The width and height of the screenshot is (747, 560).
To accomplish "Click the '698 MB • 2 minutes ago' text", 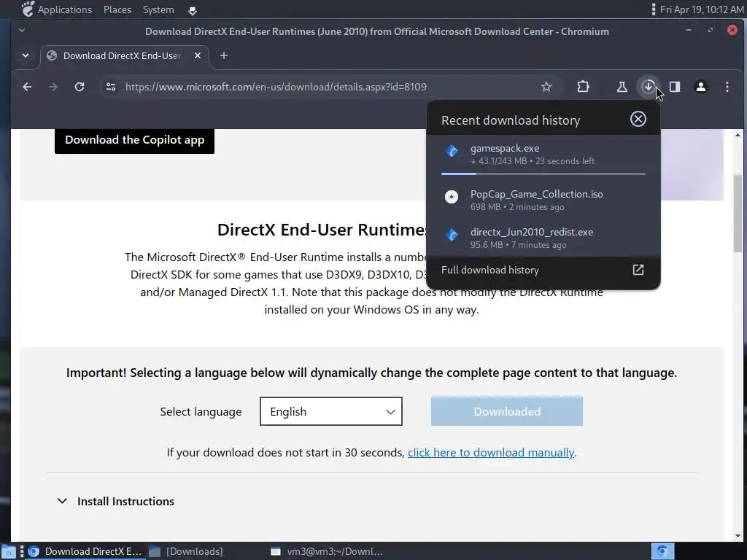I will 517,206.
